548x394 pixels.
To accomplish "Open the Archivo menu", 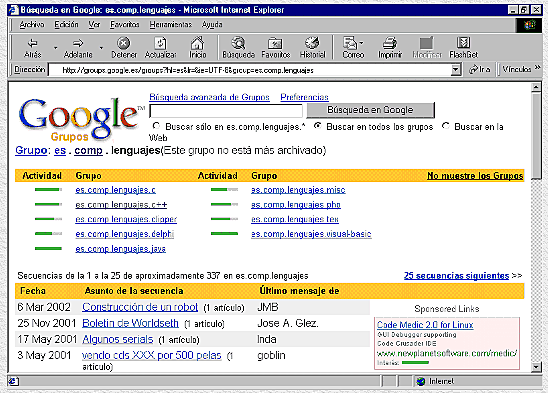I will click(x=32, y=24).
